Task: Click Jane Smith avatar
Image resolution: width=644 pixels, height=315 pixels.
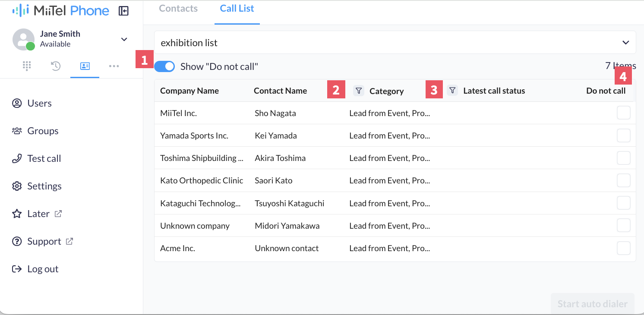Action: pyautogui.click(x=24, y=39)
